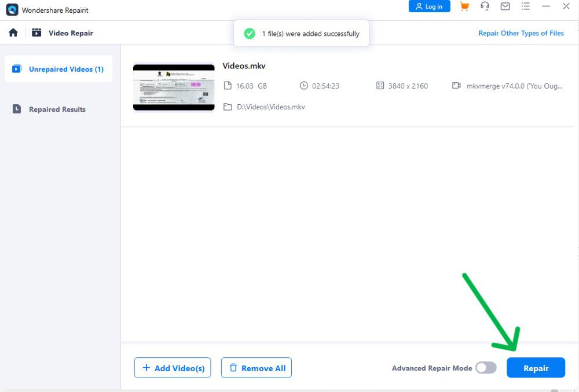Image resolution: width=579 pixels, height=392 pixels.
Task: Click the Add Video(s) button
Action: 173,368
